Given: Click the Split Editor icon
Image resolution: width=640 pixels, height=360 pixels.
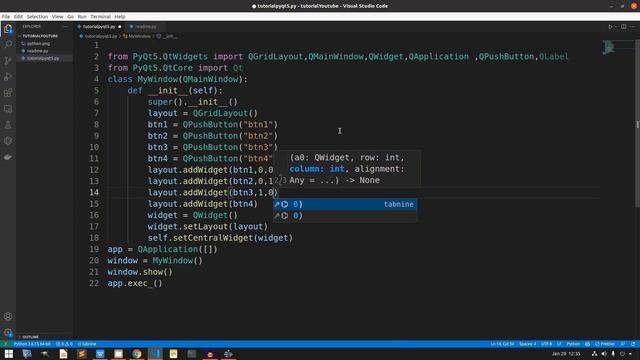Looking at the screenshot, I should click(x=624, y=27).
